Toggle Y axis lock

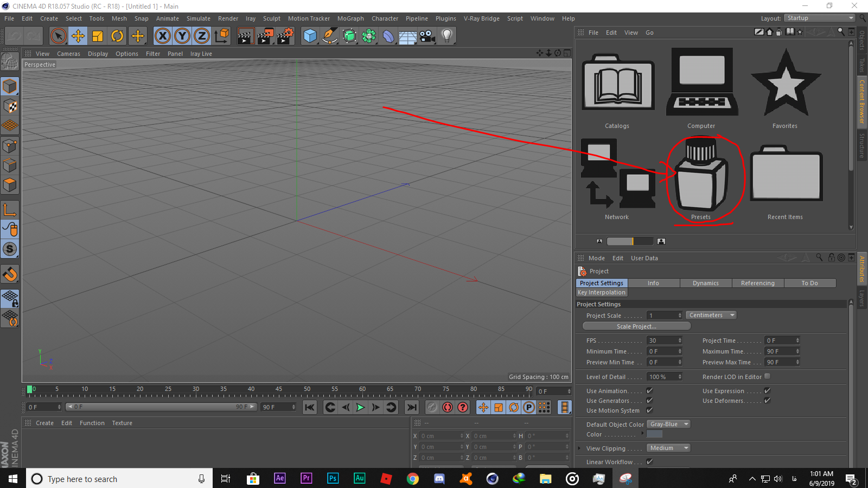click(x=182, y=36)
